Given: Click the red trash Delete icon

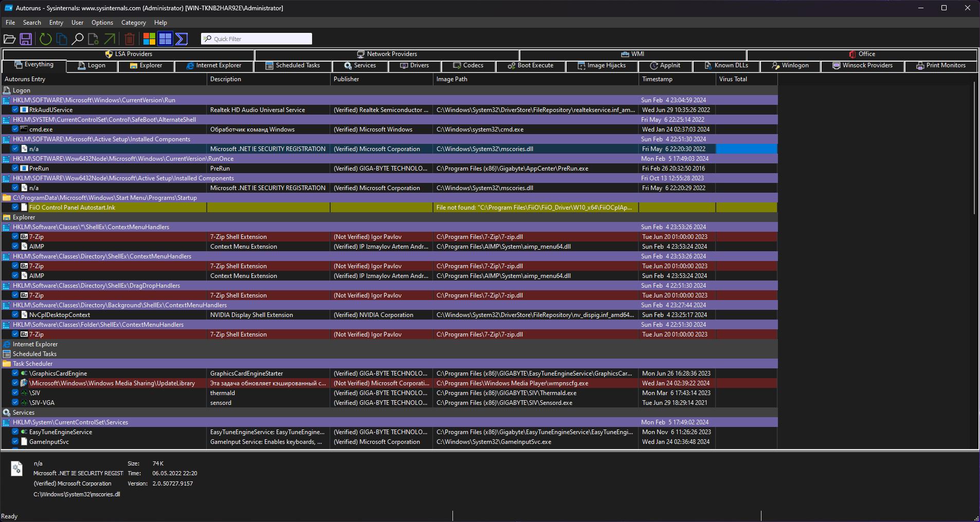Looking at the screenshot, I should click(130, 39).
